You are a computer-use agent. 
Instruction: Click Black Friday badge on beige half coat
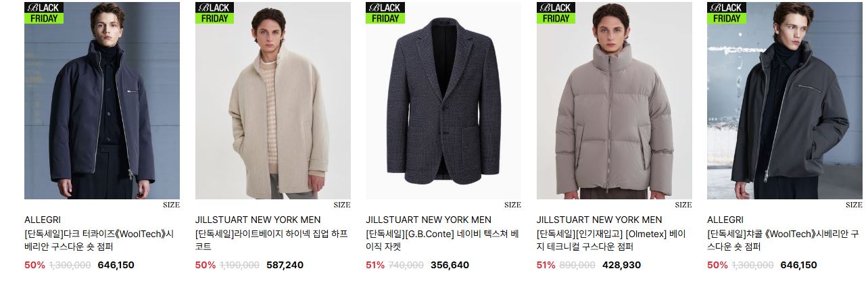click(x=215, y=13)
